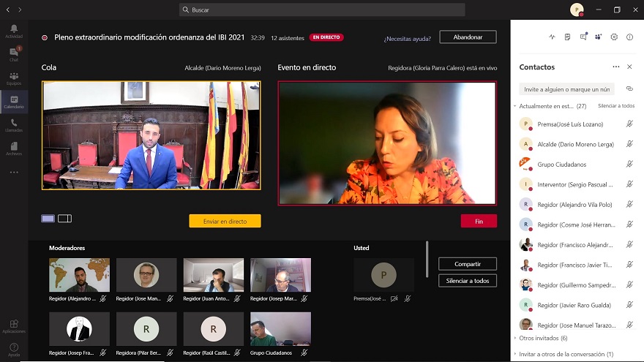Open the health and performance pulse icon
The image size is (644, 362).
(x=552, y=37)
